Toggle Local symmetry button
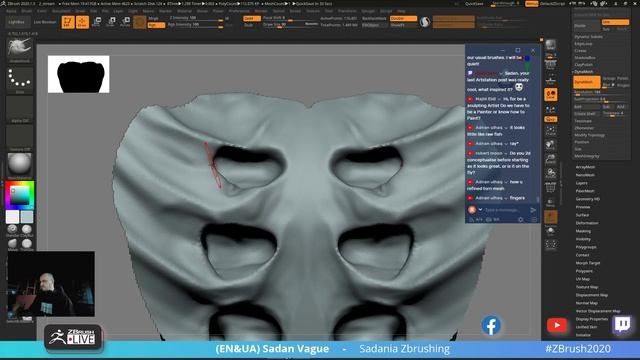 pyautogui.click(x=550, y=95)
